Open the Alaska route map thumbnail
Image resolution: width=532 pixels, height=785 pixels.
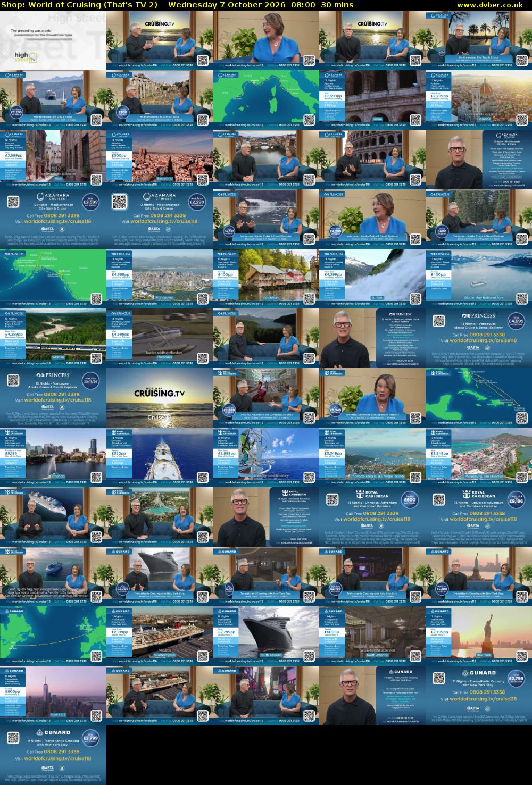pos(53,279)
